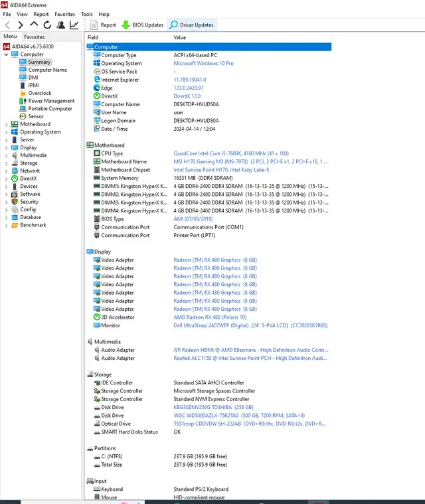Open the Help menu

point(104,14)
